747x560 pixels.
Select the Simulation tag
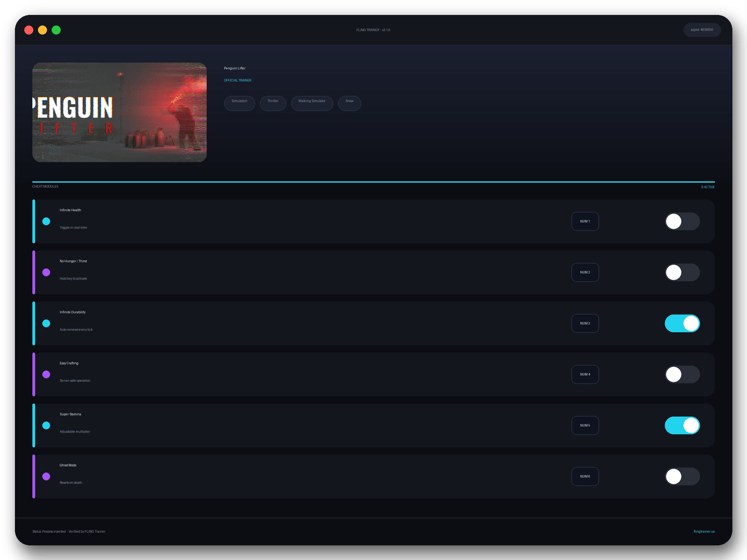239,103
